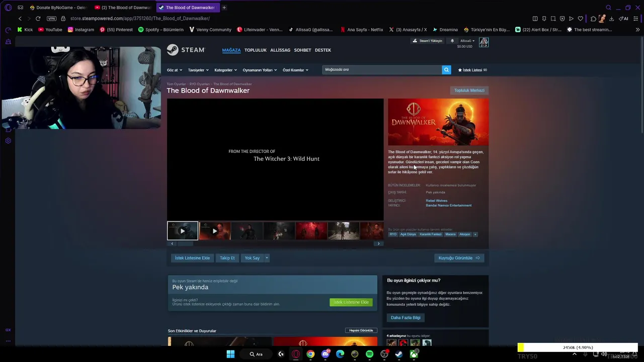Toggle the Opera VPN badge

51,19
